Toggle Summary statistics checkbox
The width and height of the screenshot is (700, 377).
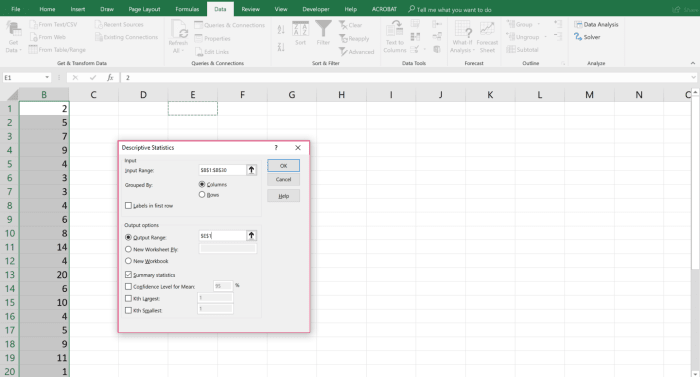[x=129, y=275]
